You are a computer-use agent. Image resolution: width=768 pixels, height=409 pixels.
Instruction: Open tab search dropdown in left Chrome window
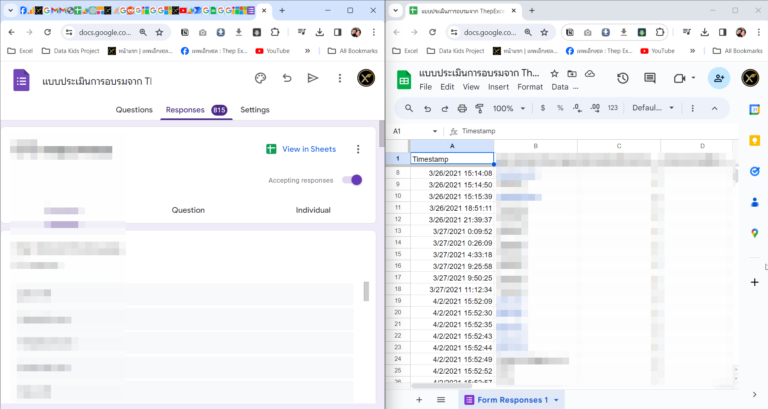(10, 10)
